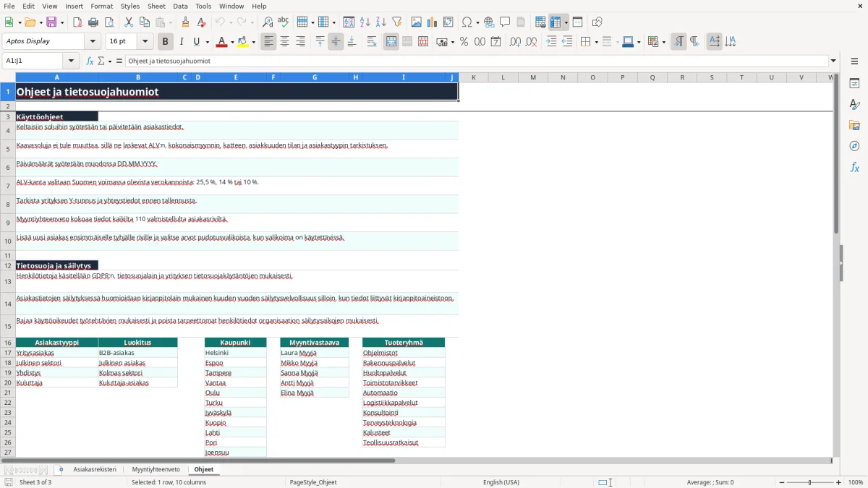Toggle Underline formatting
Screen dimensions: 868x488
pos(196,42)
